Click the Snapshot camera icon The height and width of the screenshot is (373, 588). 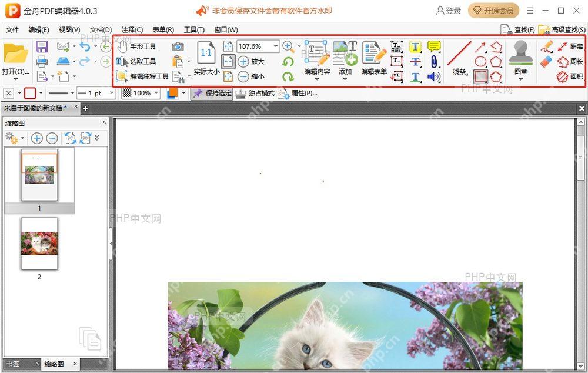pyautogui.click(x=178, y=46)
